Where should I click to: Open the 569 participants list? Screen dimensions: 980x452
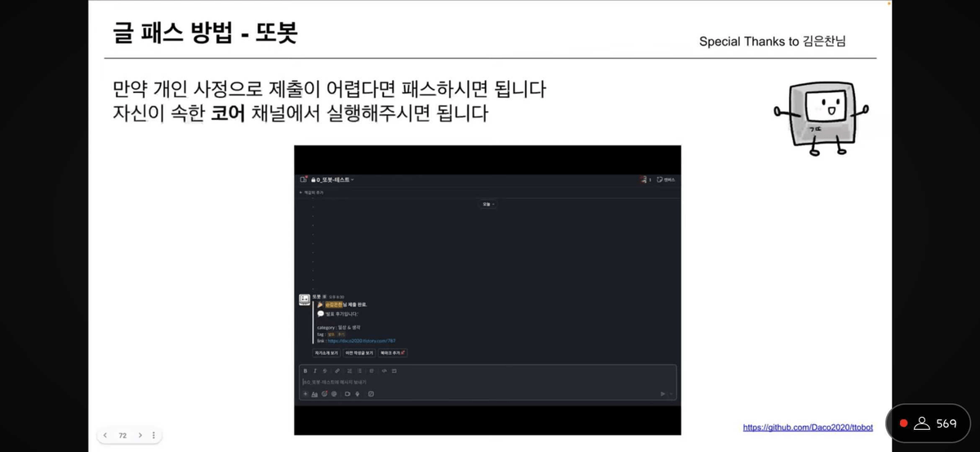[936, 423]
